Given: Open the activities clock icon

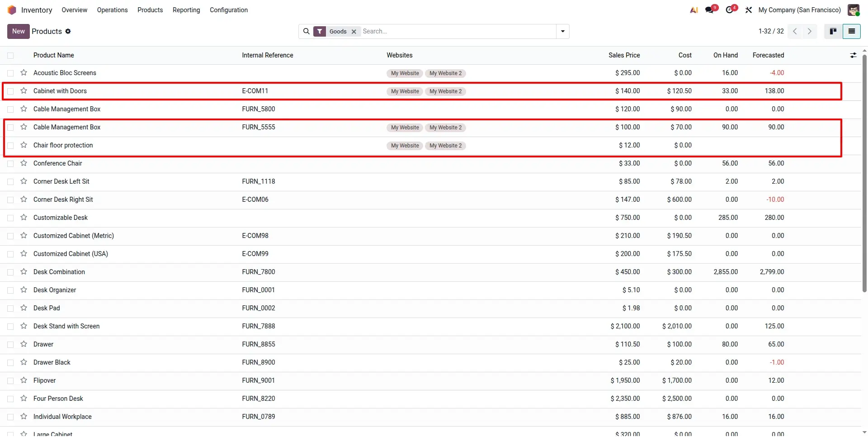Looking at the screenshot, I should pos(731,10).
